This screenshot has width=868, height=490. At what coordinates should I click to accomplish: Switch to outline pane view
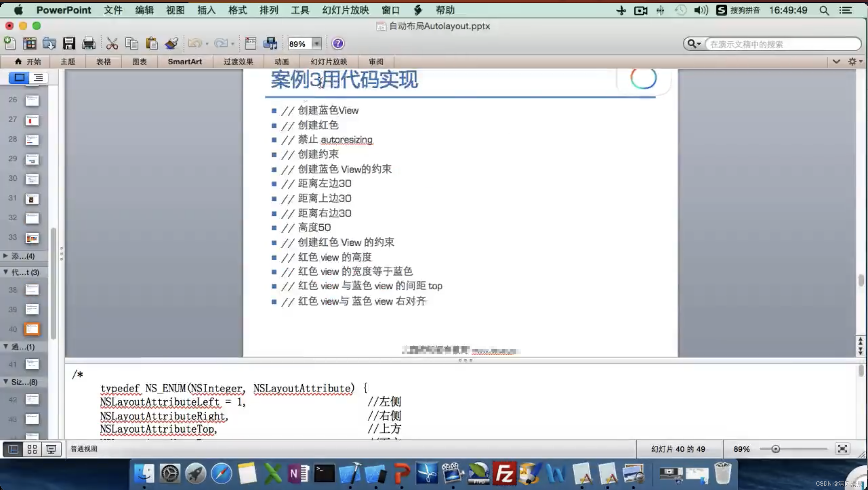(38, 78)
